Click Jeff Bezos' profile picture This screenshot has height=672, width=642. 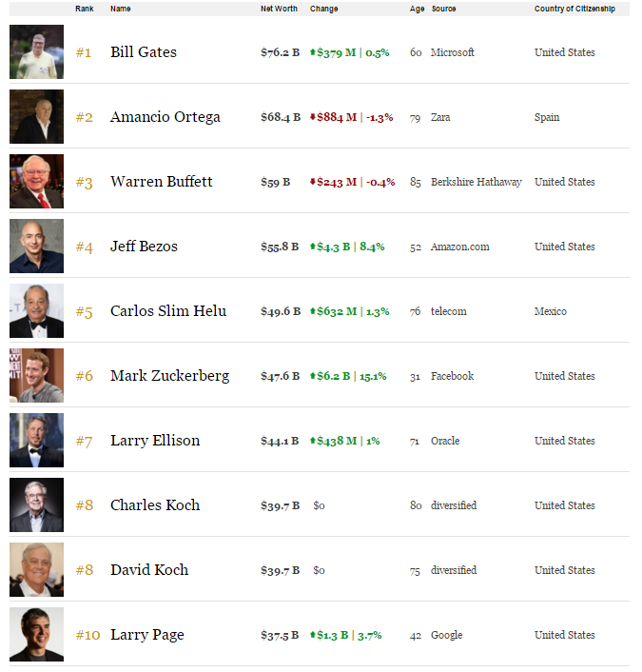36,247
